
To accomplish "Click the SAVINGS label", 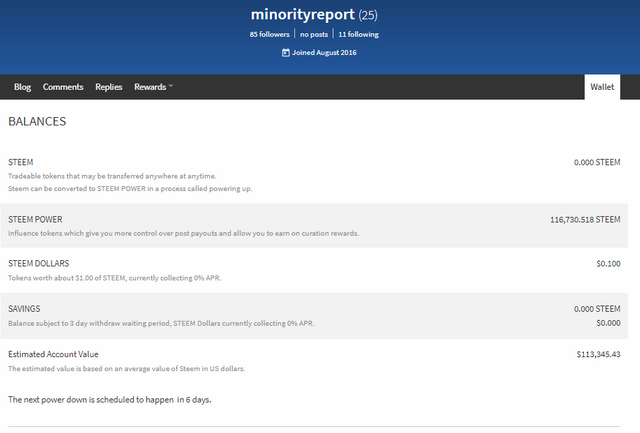I will pyautogui.click(x=24, y=309).
